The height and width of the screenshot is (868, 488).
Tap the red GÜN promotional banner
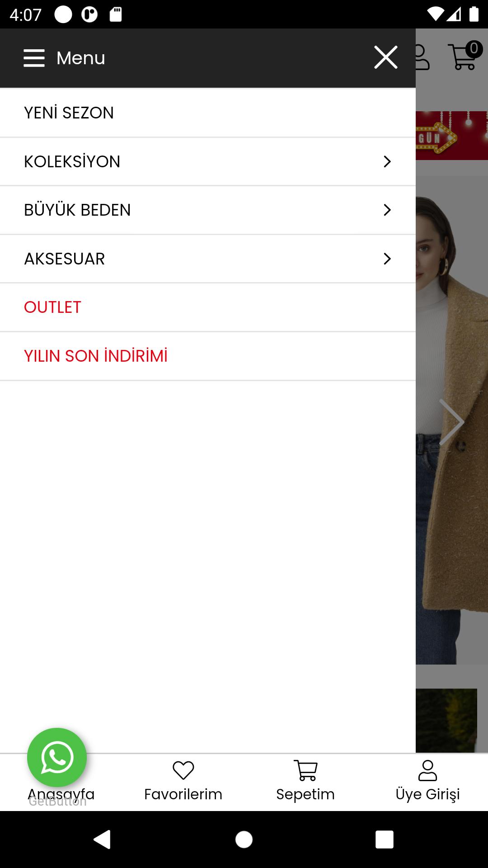click(x=452, y=136)
